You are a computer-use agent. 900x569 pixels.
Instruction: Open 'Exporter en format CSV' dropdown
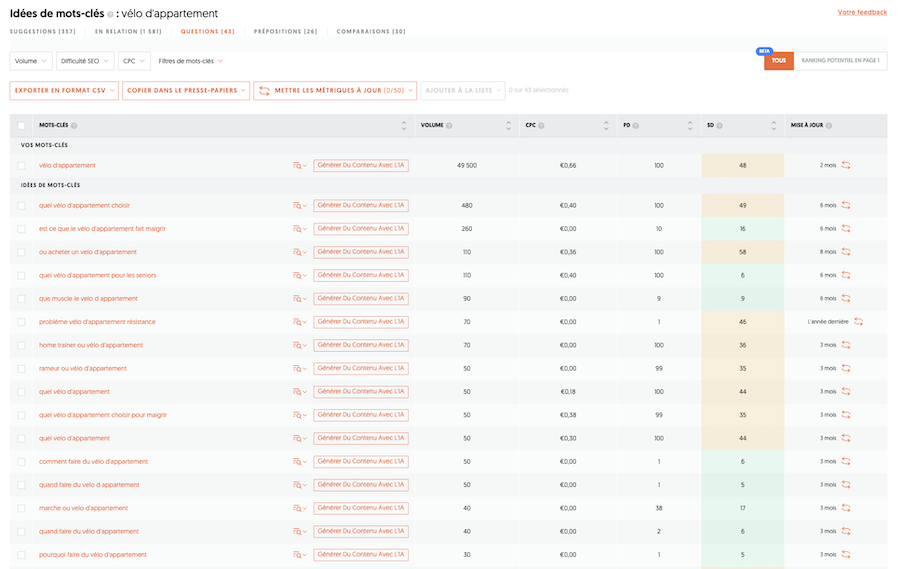64,91
